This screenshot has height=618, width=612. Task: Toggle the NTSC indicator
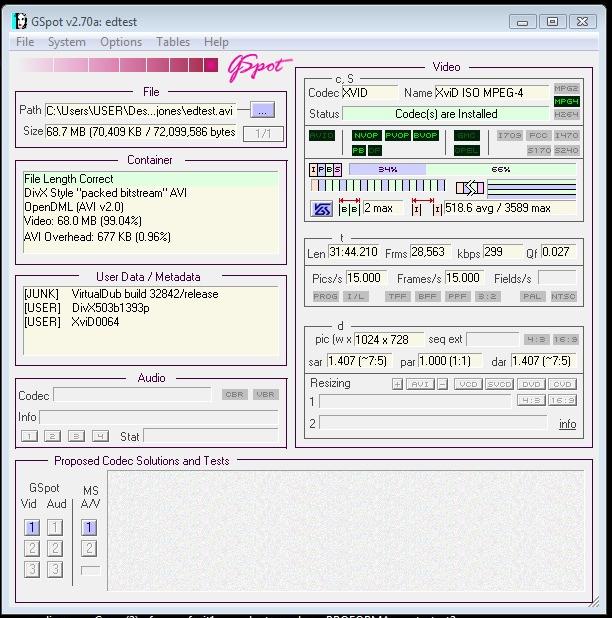click(x=564, y=296)
